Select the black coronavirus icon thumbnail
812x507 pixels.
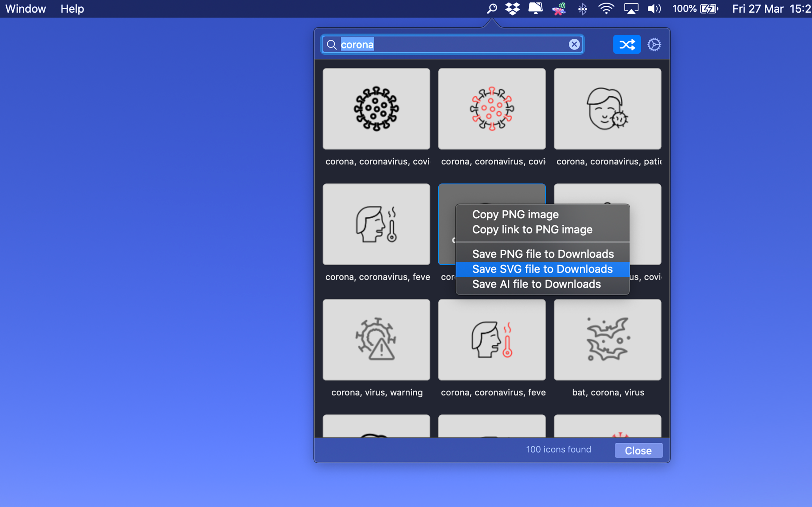(x=376, y=109)
